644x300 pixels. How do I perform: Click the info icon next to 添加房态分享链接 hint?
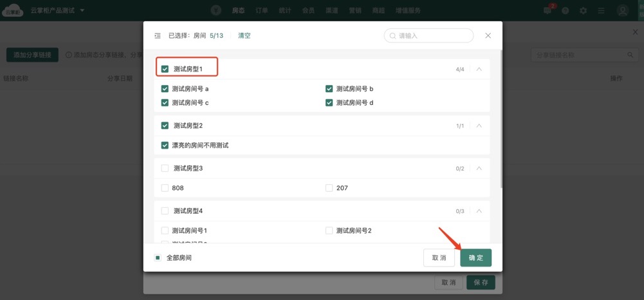(x=69, y=55)
